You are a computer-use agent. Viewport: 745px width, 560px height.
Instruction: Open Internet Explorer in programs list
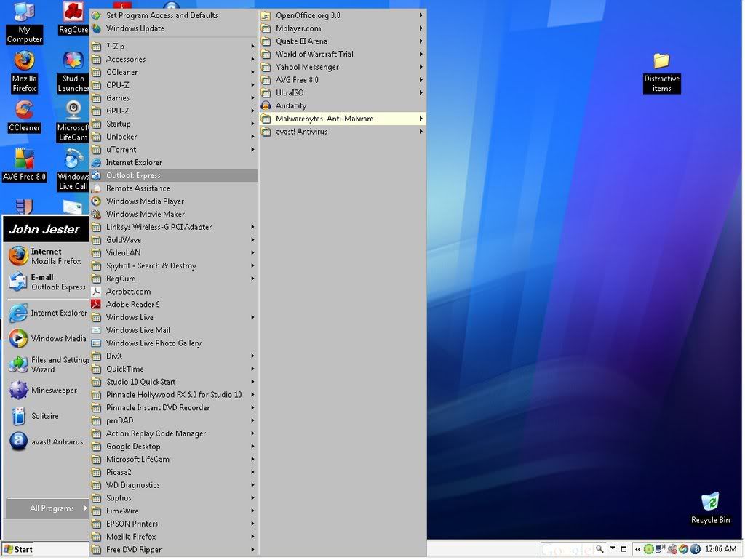174,162
